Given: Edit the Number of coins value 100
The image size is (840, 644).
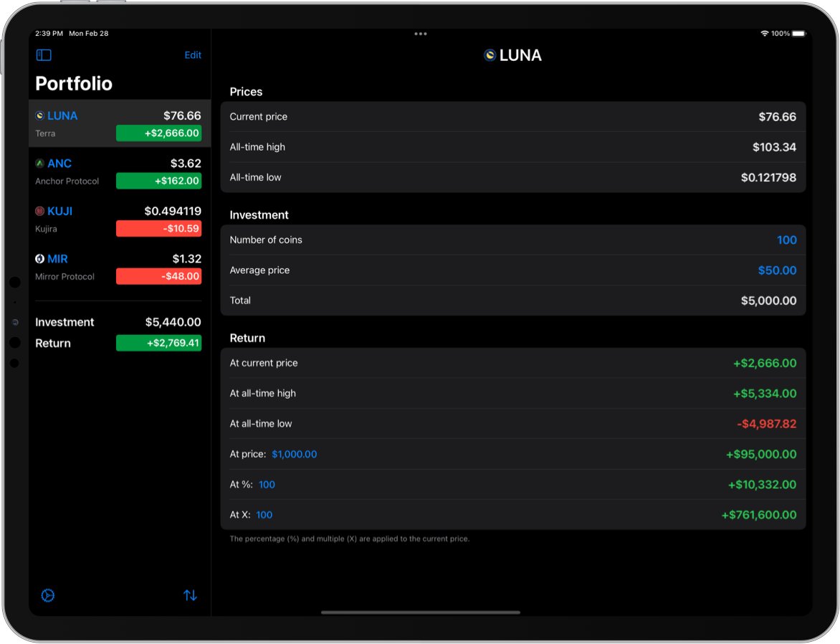Looking at the screenshot, I should (786, 240).
